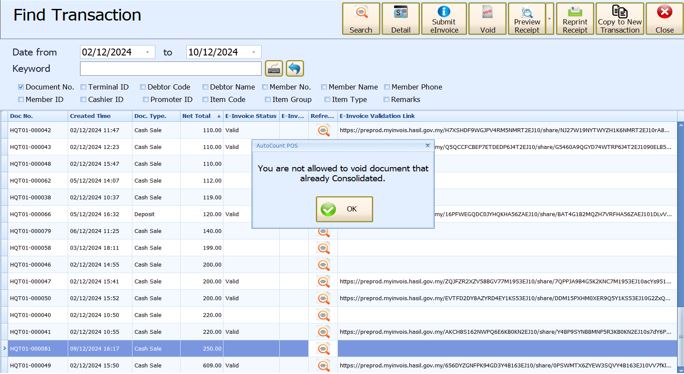Click refresh icon for row HQT01-000050
Image resolution: width=684 pixels, height=374 pixels.
323,299
